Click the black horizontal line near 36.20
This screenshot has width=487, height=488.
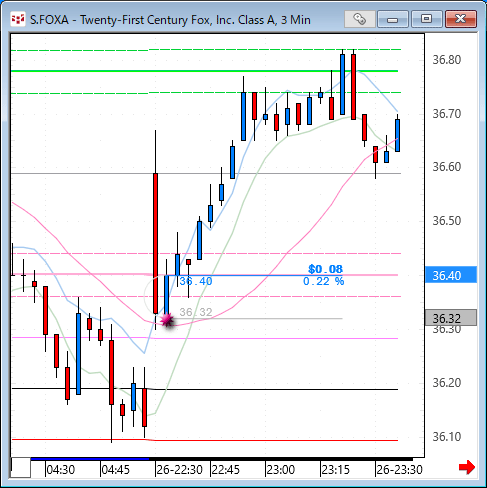pos(205,389)
